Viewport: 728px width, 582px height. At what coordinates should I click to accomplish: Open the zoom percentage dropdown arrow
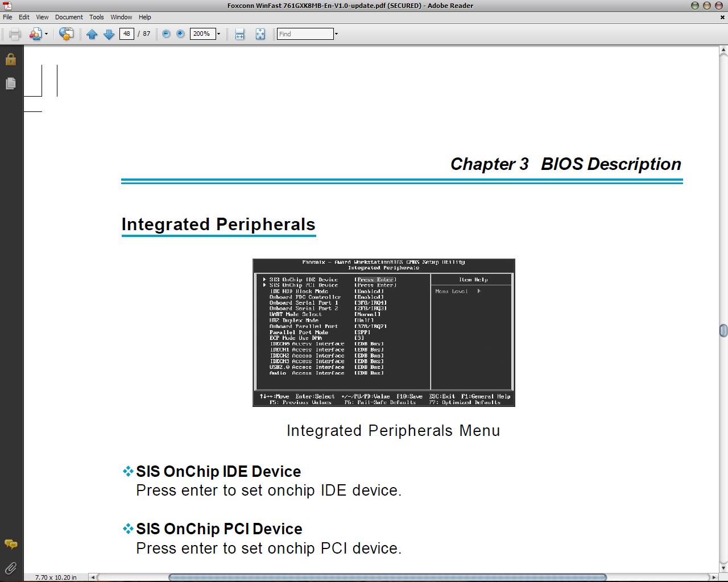218,34
